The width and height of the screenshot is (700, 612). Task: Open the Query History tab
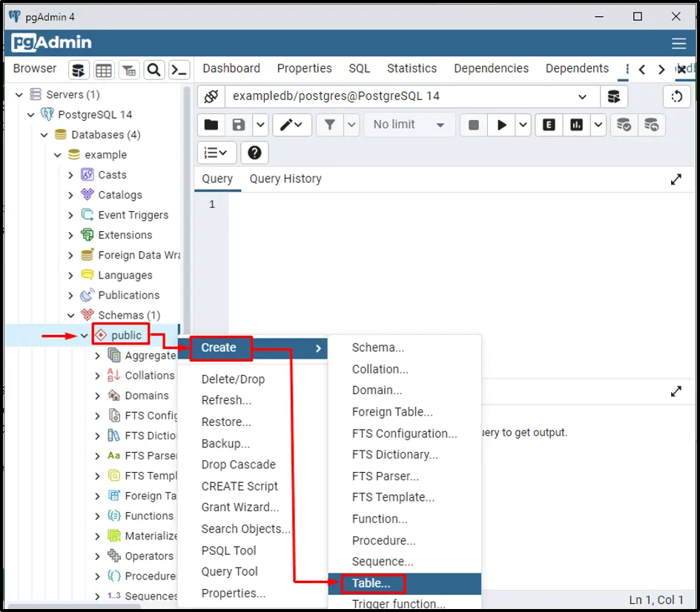coord(285,179)
